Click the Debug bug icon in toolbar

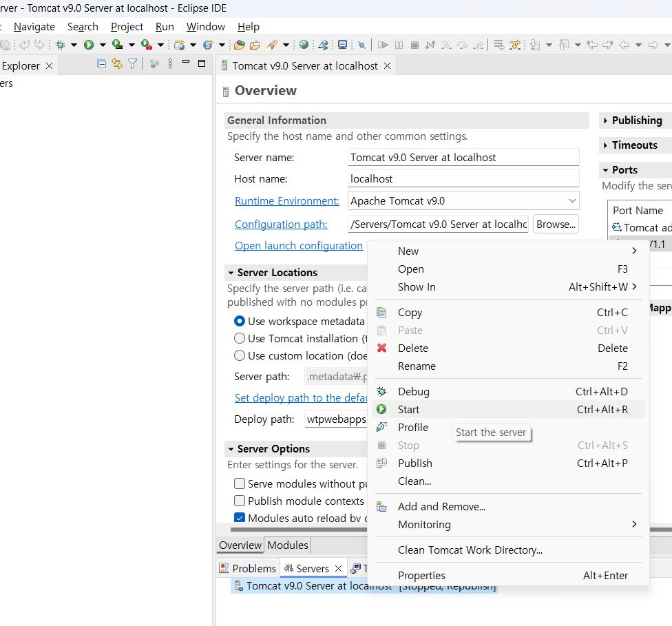coord(61,45)
